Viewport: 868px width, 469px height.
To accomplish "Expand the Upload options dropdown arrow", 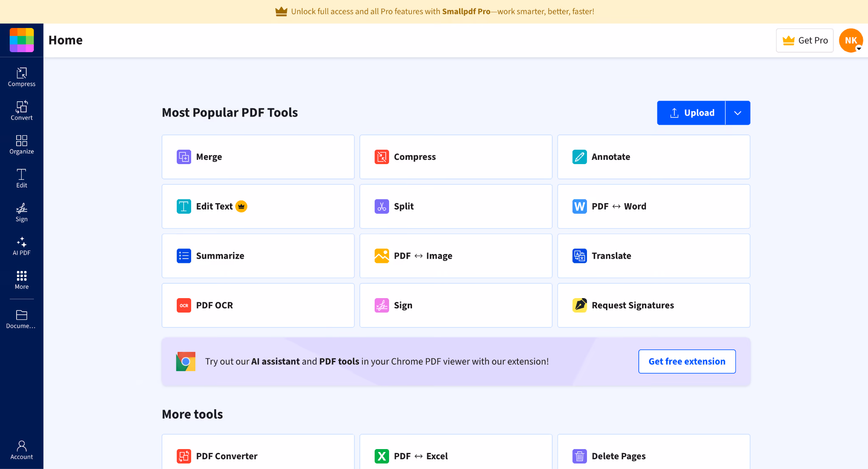I will (x=738, y=113).
